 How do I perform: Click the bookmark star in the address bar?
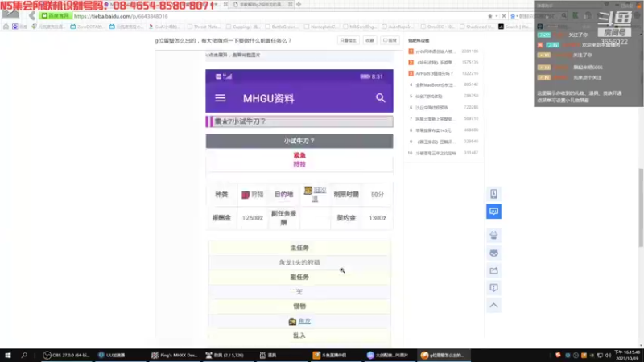point(490,16)
